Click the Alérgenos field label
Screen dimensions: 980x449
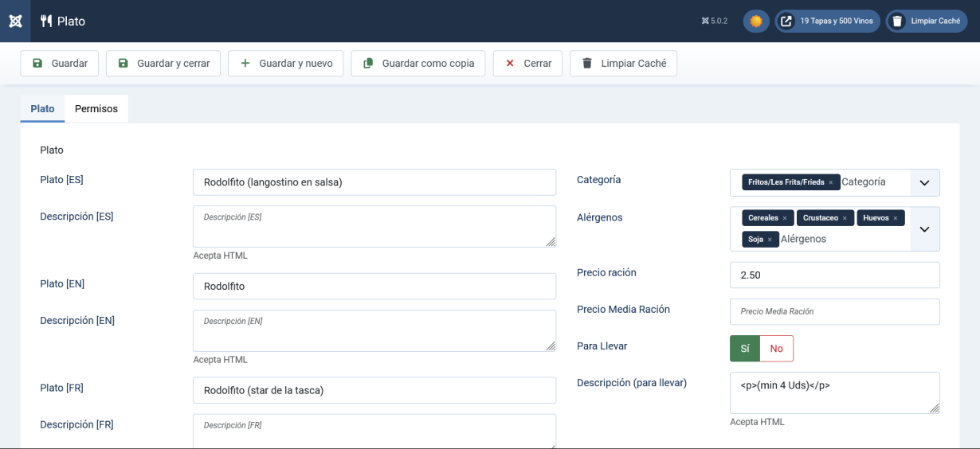pyautogui.click(x=600, y=217)
